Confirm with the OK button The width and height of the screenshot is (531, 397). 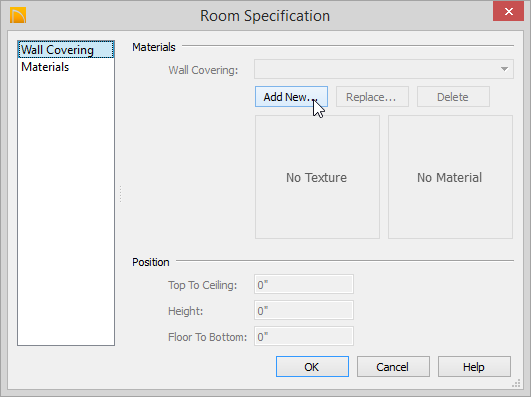pyautogui.click(x=312, y=367)
